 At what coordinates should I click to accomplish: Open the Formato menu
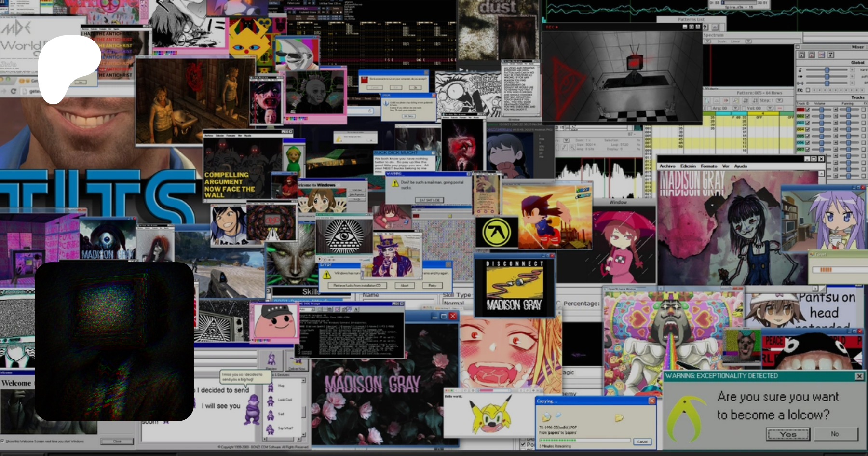[x=708, y=166]
